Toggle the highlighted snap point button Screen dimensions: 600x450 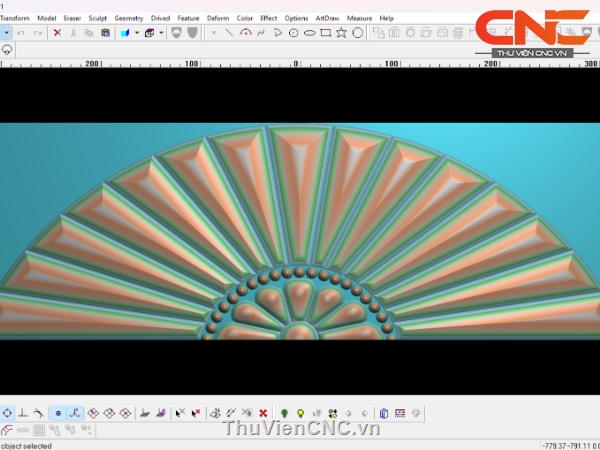pyautogui.click(x=58, y=412)
